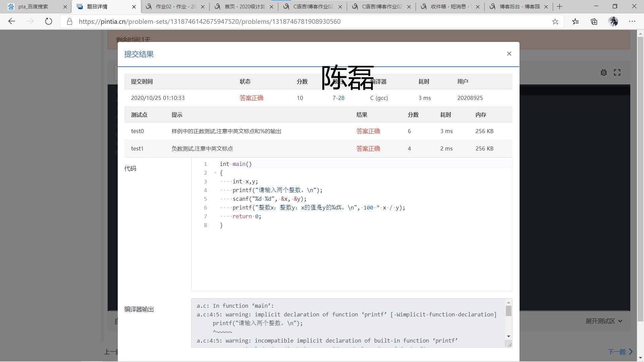Viewport: 644px width, 362px height.
Task: Switch to the pta_百度搜索 tab
Action: coord(34,6)
